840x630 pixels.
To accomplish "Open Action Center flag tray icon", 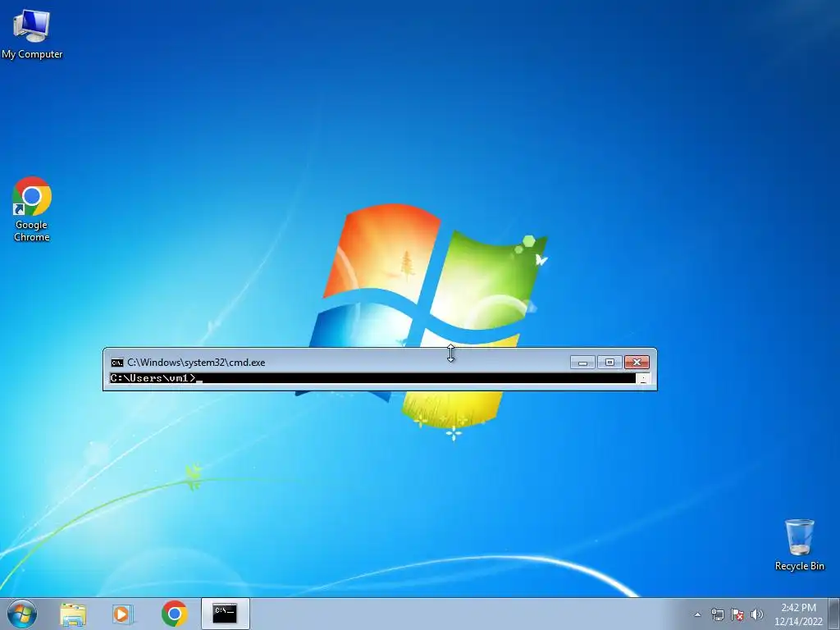I will (737, 614).
